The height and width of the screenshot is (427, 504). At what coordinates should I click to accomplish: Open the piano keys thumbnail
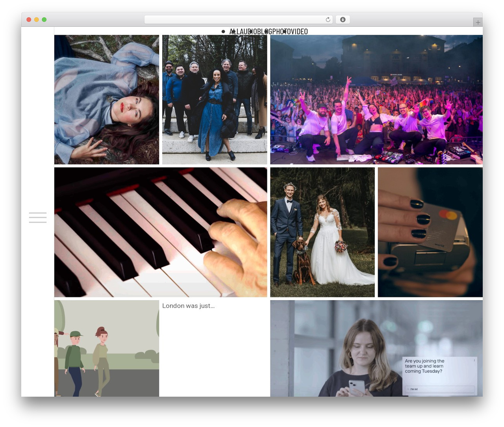click(x=161, y=232)
